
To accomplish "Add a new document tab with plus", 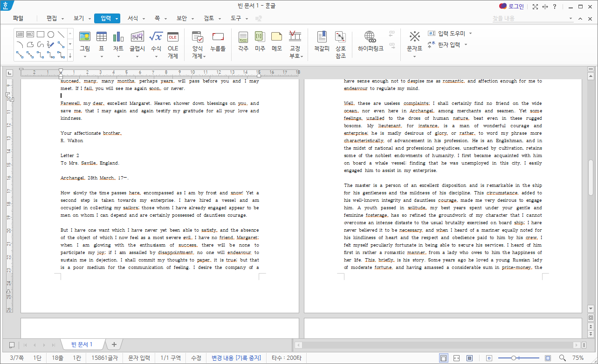I will click(114, 344).
